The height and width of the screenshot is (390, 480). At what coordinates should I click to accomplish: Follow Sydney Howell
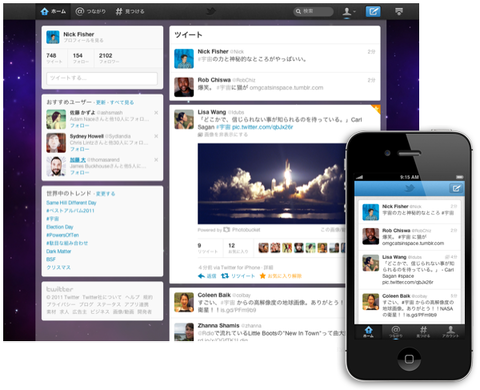[79, 149]
